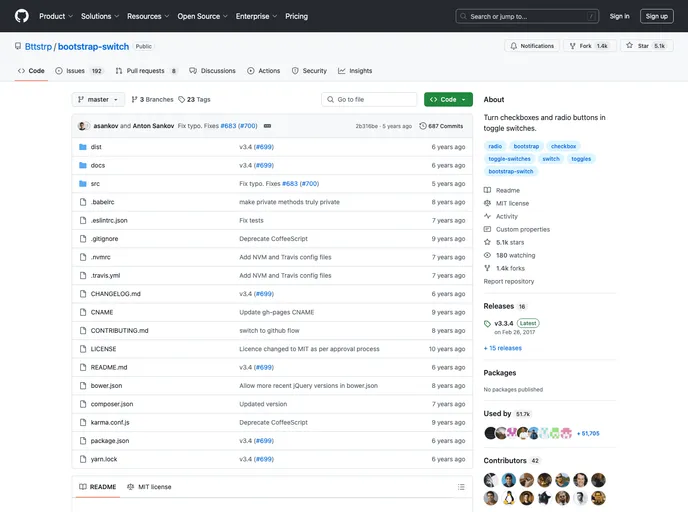Screen dimensions: 688x512
Task: Open the Actions tab
Action: [x=263, y=71]
